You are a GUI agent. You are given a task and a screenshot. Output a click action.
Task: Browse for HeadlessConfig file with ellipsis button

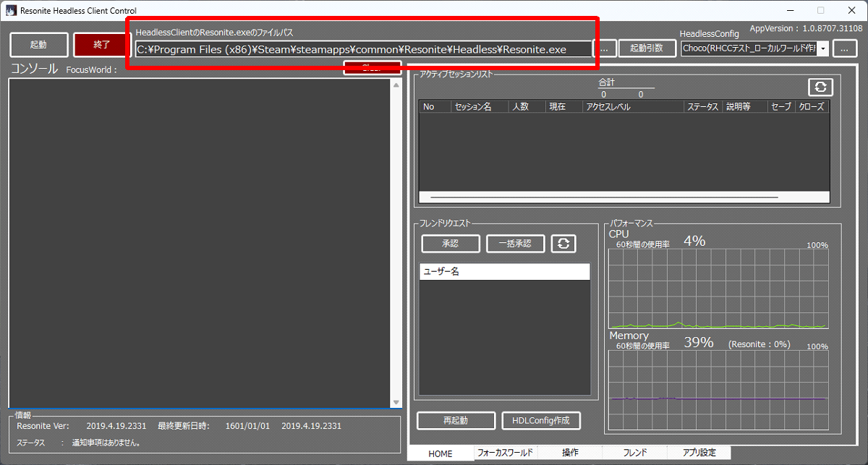(x=845, y=48)
